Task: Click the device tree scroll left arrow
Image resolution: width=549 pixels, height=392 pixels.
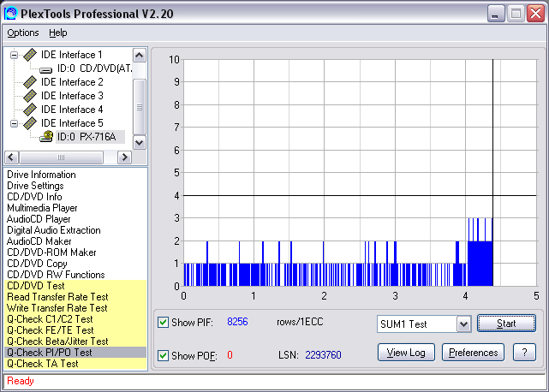Action: point(11,157)
